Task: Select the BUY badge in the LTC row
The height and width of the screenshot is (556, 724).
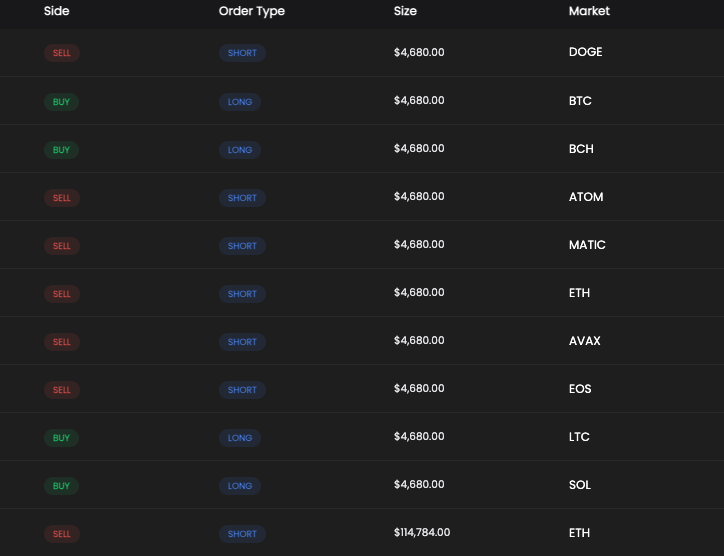Action: click(x=61, y=438)
